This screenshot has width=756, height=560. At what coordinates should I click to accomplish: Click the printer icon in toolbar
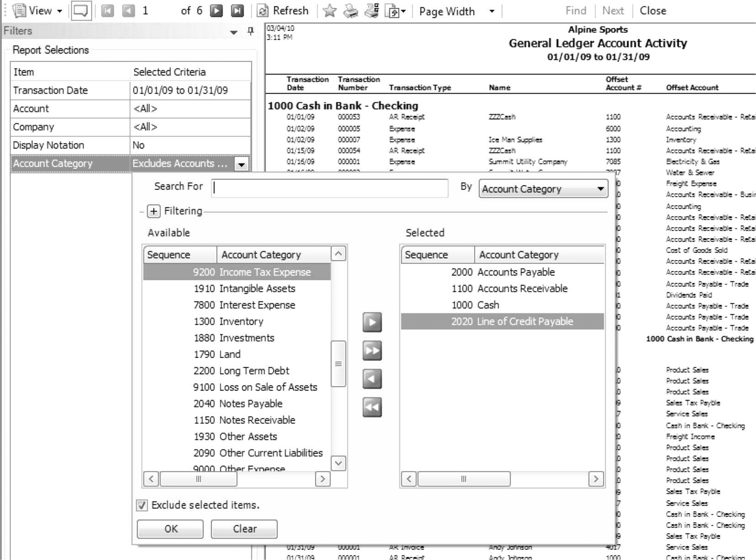point(351,11)
